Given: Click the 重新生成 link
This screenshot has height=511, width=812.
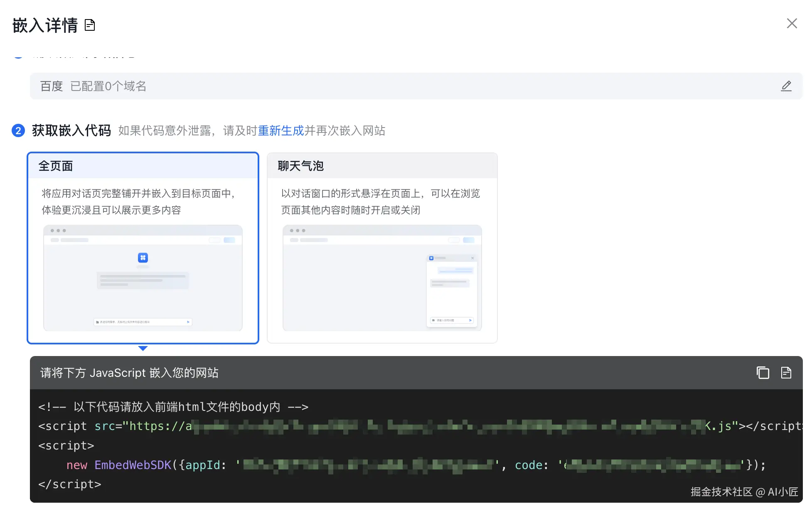Looking at the screenshot, I should (281, 131).
